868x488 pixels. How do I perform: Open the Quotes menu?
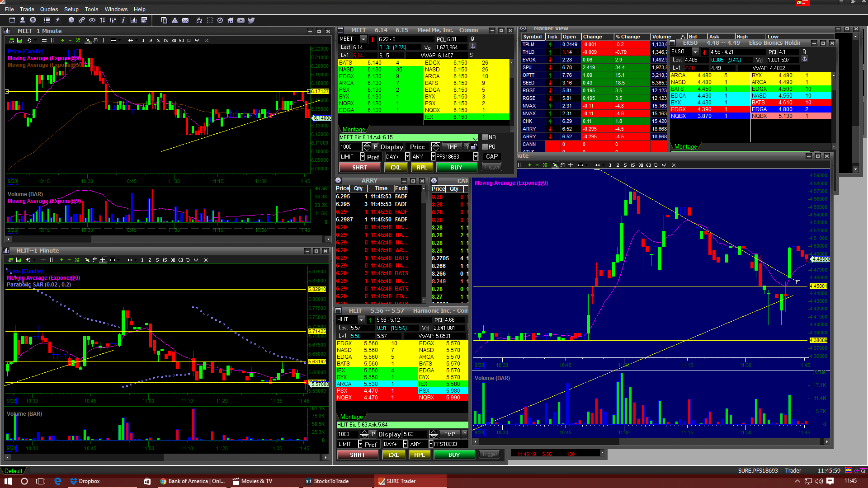click(x=49, y=9)
